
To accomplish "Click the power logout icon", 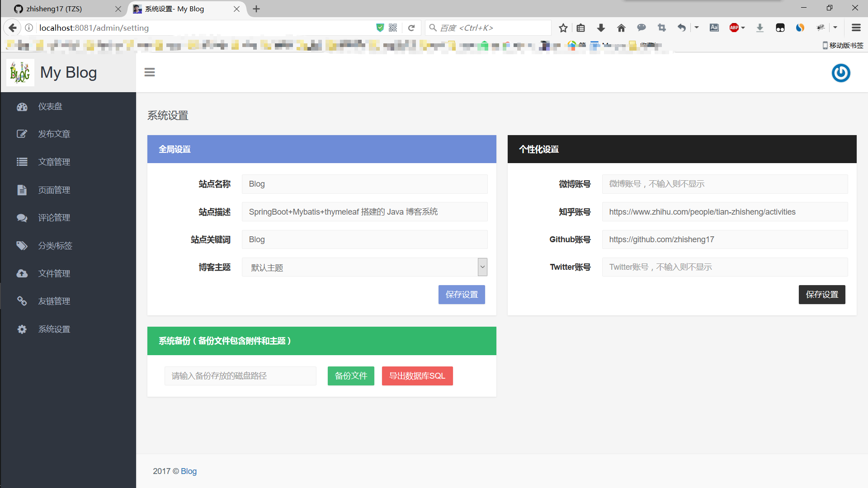I will 840,73.
